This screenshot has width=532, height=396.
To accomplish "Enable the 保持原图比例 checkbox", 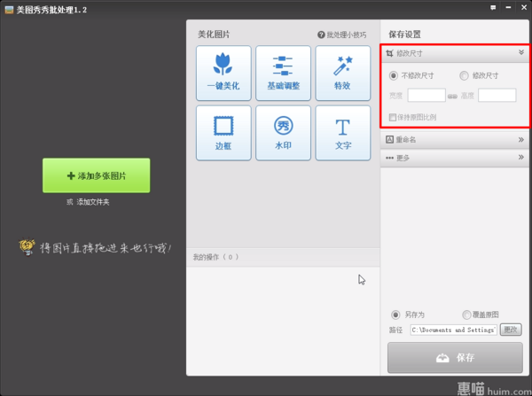I will pos(393,117).
